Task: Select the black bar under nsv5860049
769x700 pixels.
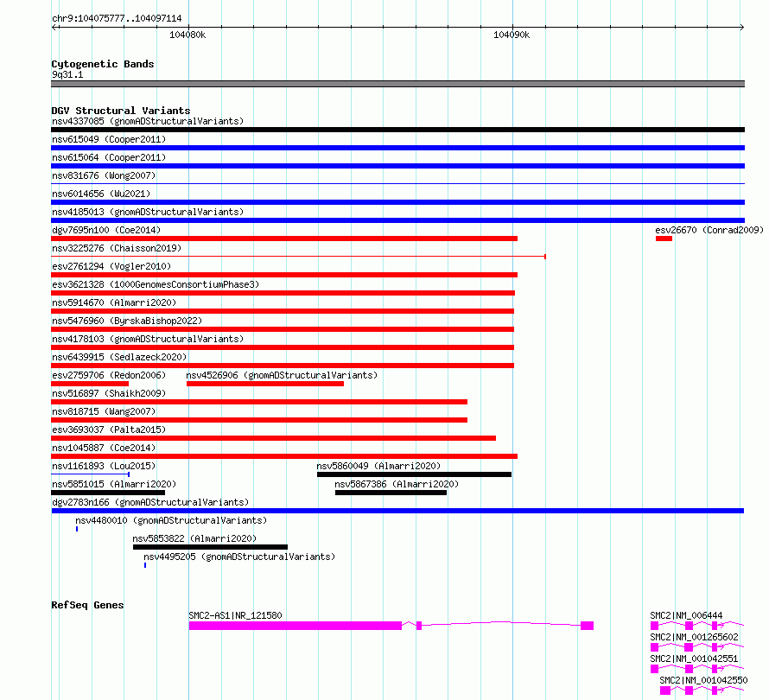Action: pyautogui.click(x=415, y=474)
